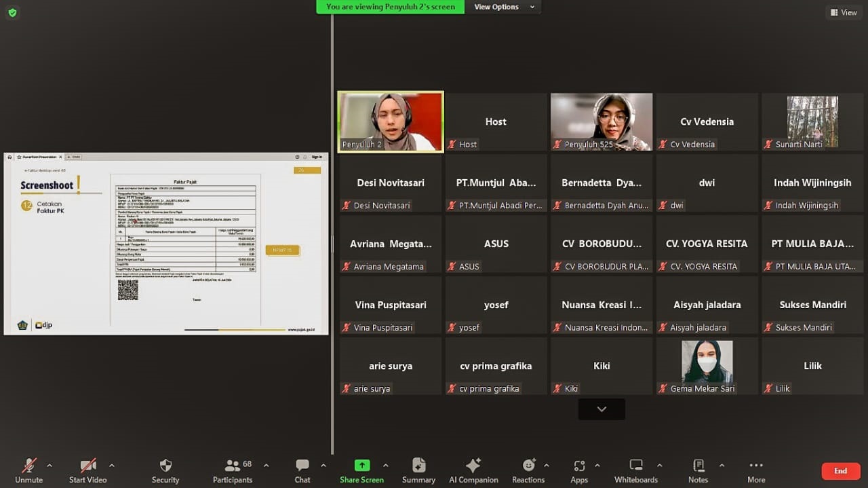Select Penyuluh 2 video thumbnail
Image resolution: width=868 pixels, height=488 pixels.
(391, 121)
